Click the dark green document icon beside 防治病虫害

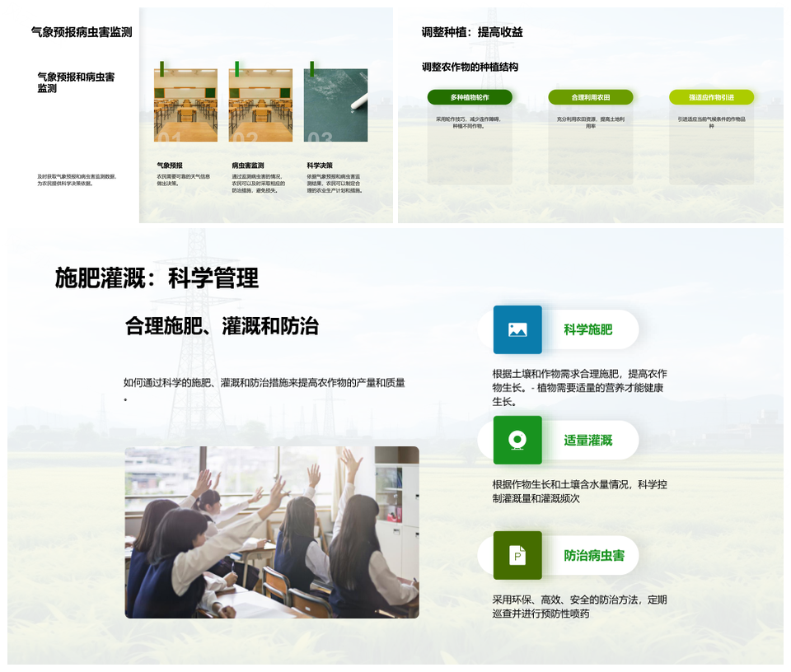click(x=517, y=555)
